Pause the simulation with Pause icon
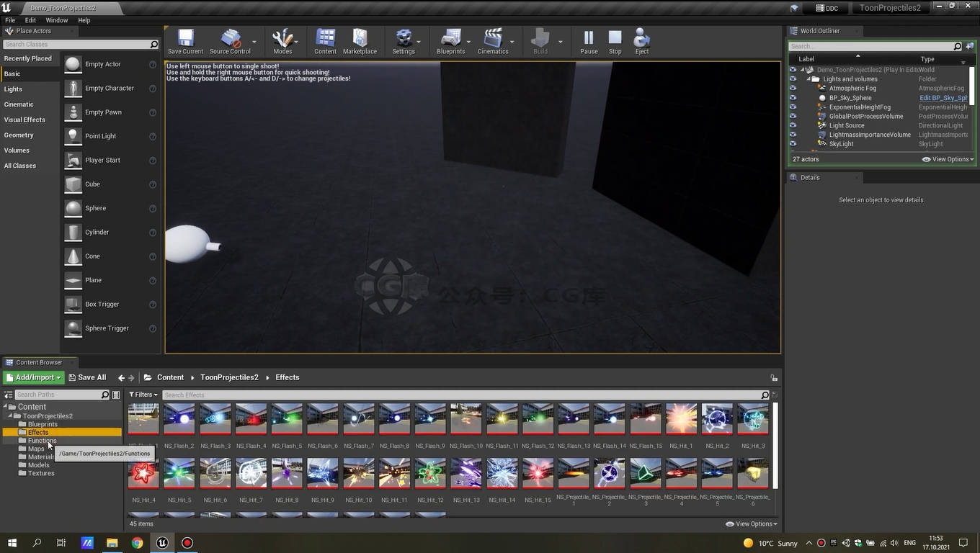Image resolution: width=980 pixels, height=553 pixels. 589,40
